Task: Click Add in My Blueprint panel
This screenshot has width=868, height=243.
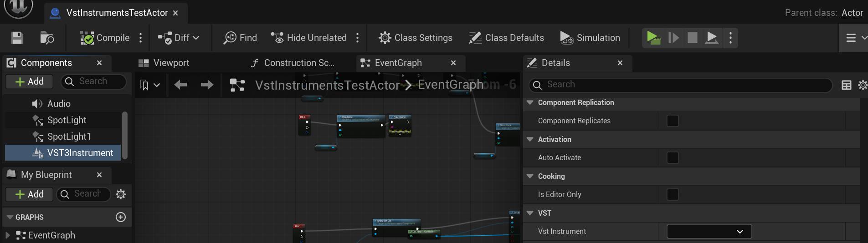Action: [29, 194]
